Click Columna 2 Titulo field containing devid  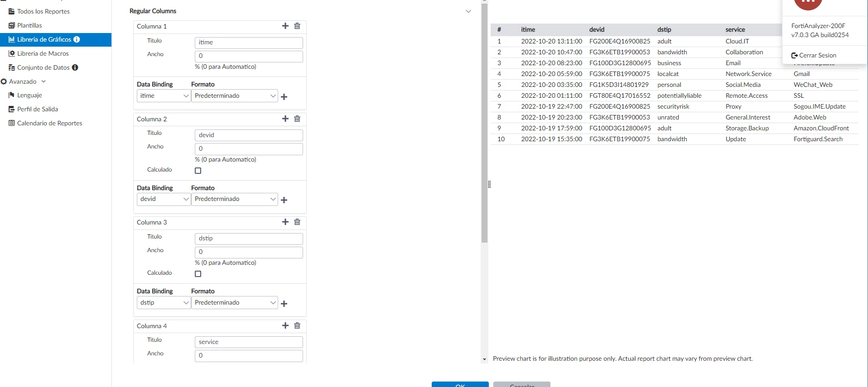click(x=249, y=135)
